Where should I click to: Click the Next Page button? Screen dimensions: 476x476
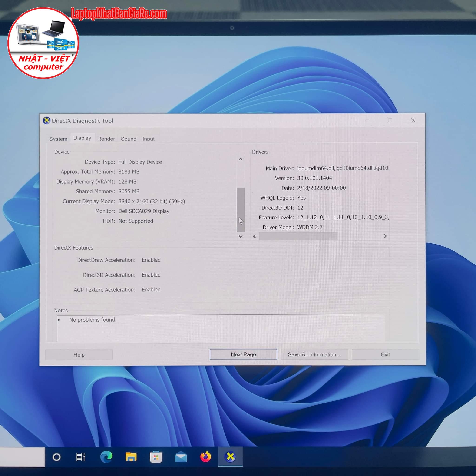click(243, 354)
